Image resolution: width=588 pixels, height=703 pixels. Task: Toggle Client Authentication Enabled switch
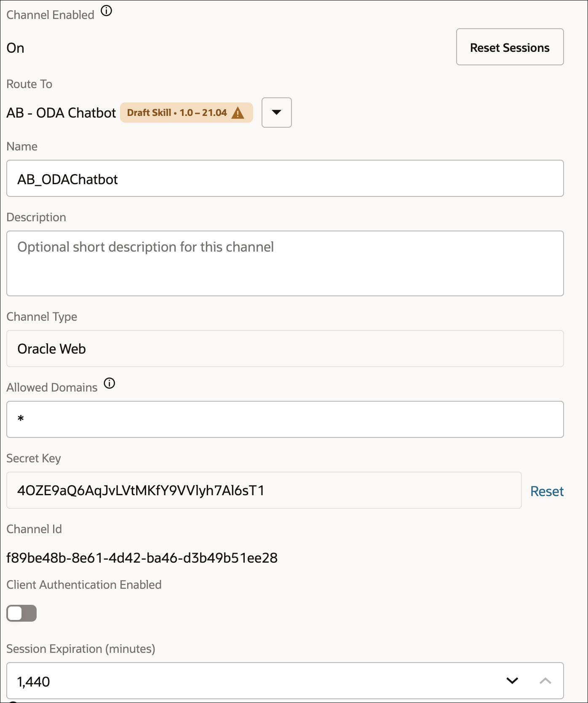click(x=21, y=613)
